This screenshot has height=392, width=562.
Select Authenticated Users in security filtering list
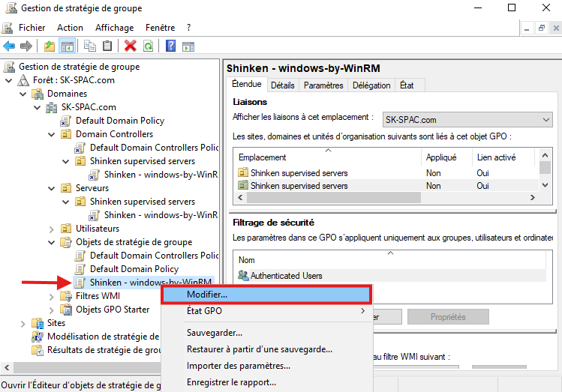coord(286,276)
